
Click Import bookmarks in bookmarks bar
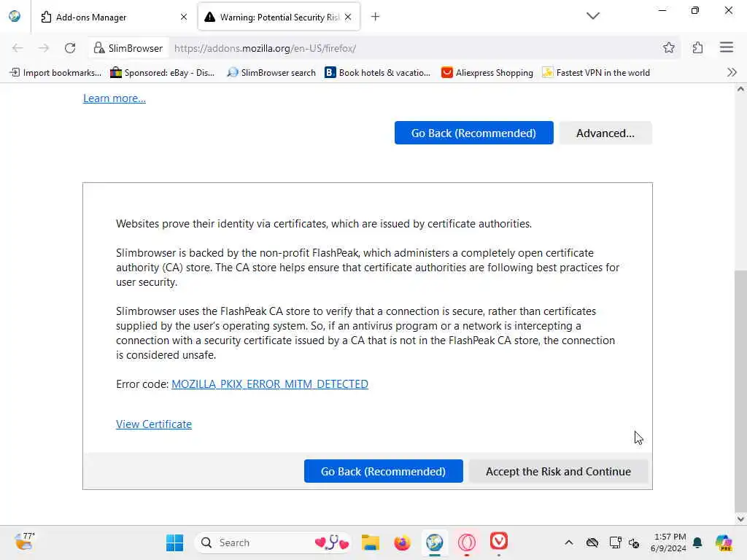pos(55,73)
